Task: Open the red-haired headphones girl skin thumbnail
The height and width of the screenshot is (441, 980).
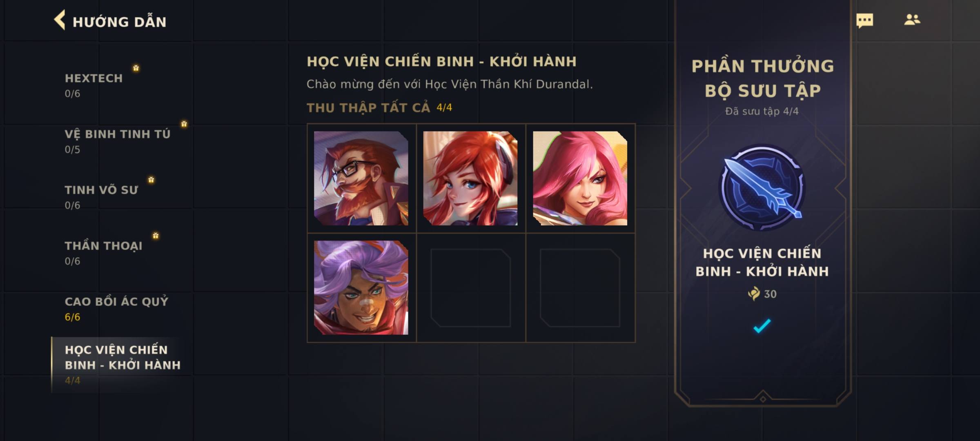Action: coord(470,178)
